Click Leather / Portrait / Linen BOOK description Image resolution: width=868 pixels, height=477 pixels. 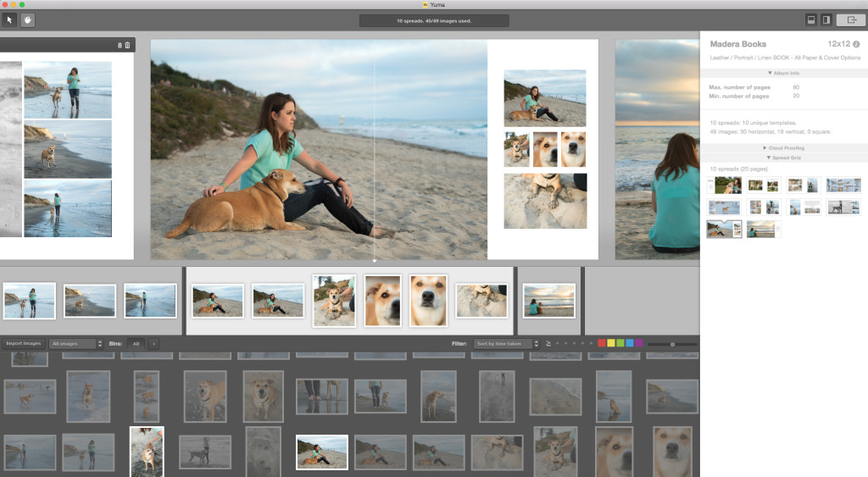click(x=785, y=58)
